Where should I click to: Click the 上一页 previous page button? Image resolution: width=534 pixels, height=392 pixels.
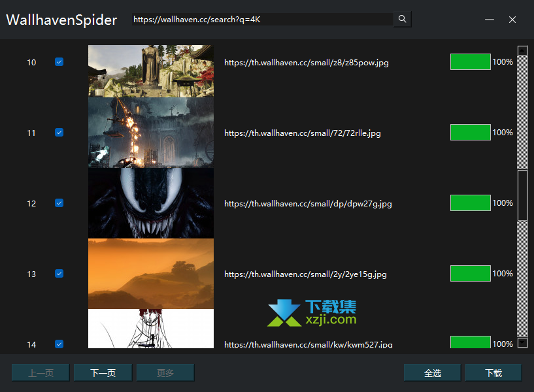(x=41, y=372)
